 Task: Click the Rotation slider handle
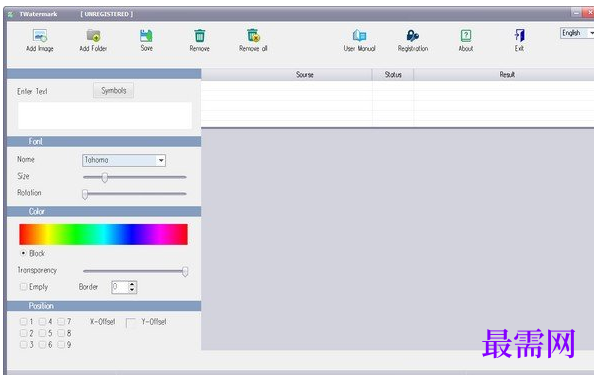click(x=85, y=194)
